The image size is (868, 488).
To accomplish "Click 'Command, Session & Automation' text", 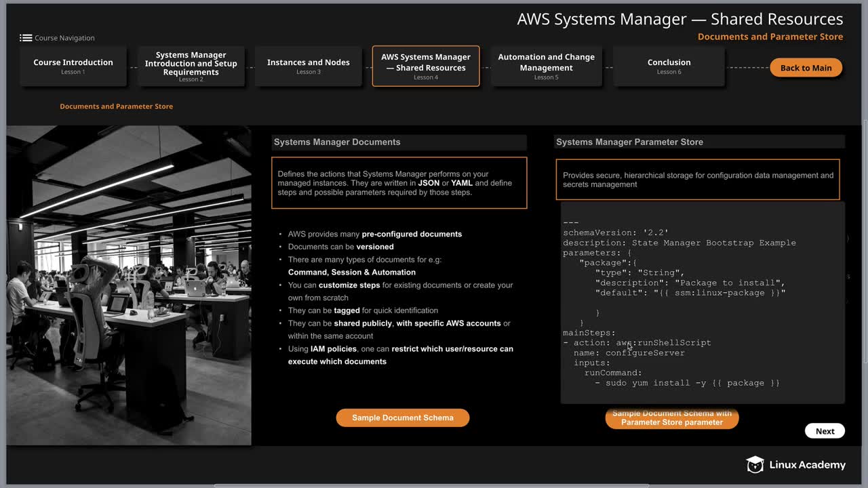I will [352, 272].
